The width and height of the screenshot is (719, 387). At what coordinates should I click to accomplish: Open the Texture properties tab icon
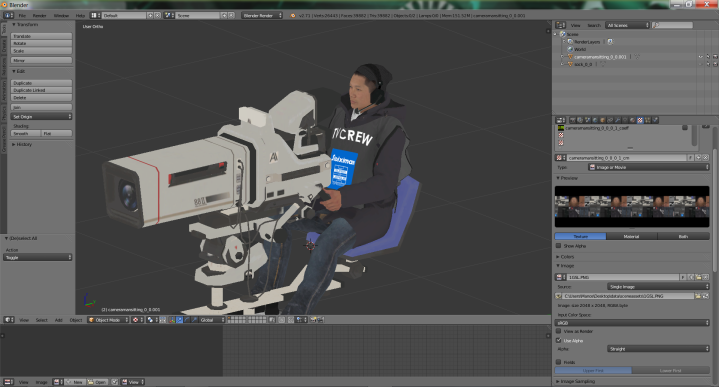(640, 120)
